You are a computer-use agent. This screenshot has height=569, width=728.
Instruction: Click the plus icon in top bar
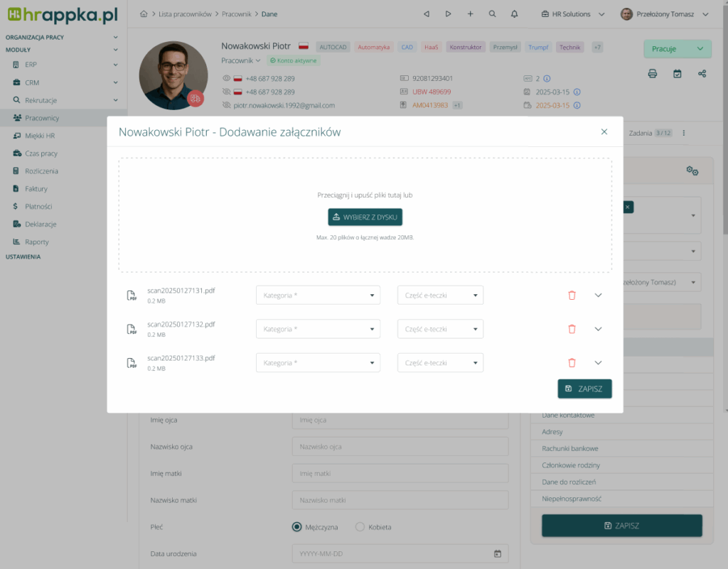click(x=470, y=14)
